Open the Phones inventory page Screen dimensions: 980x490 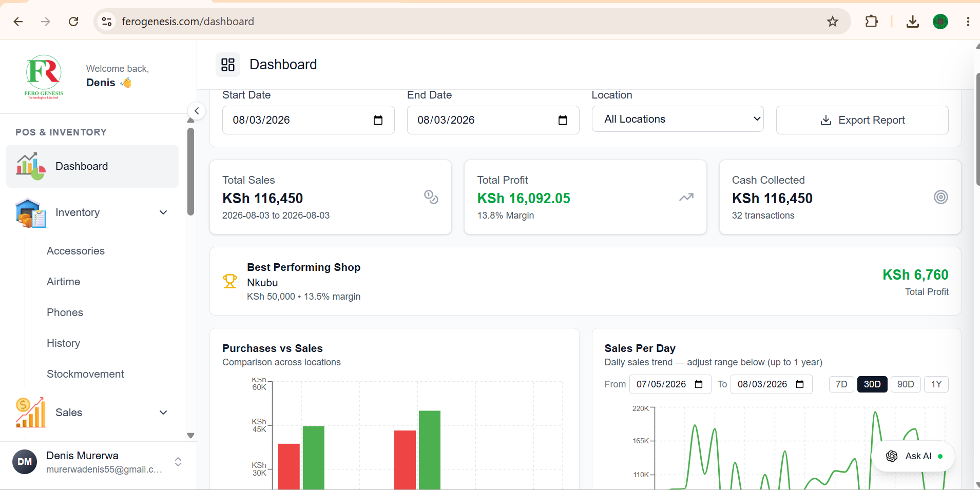click(x=65, y=312)
